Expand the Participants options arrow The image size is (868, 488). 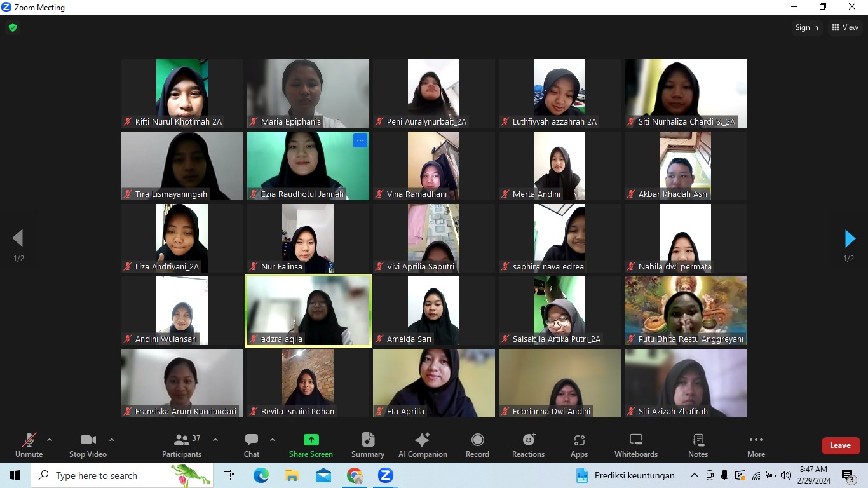click(x=215, y=440)
